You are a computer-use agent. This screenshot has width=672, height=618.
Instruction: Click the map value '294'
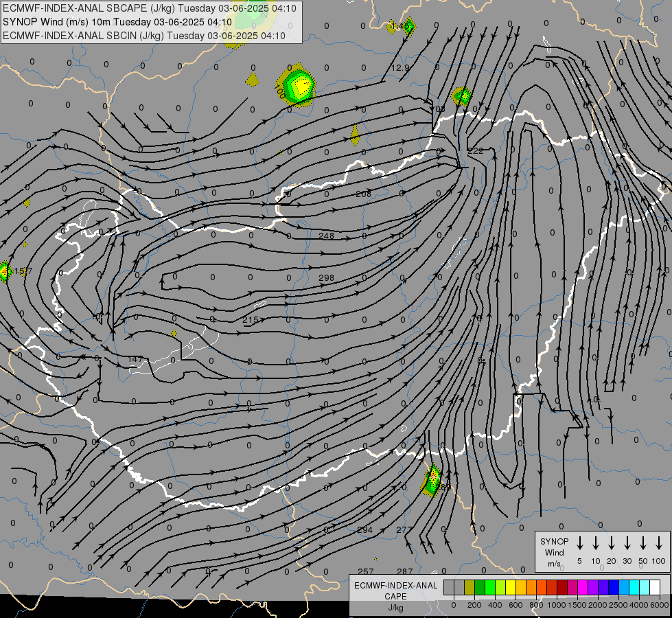click(364, 529)
